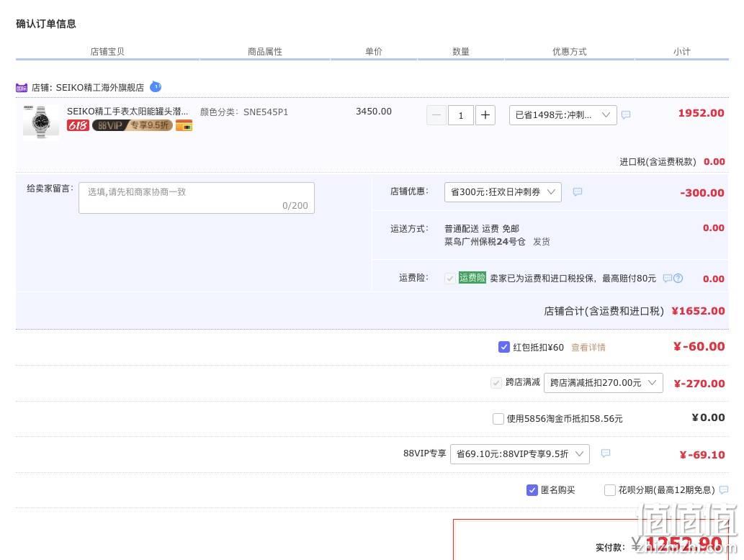Expand 省69.10元:88VIP专享9.5折 dropdown
Image resolution: width=744 pixels, height=560 pixels.
coord(520,453)
